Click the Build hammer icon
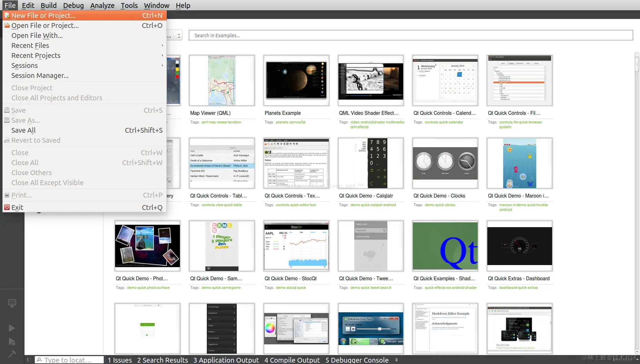The height and width of the screenshot is (364, 640). click(x=12, y=354)
